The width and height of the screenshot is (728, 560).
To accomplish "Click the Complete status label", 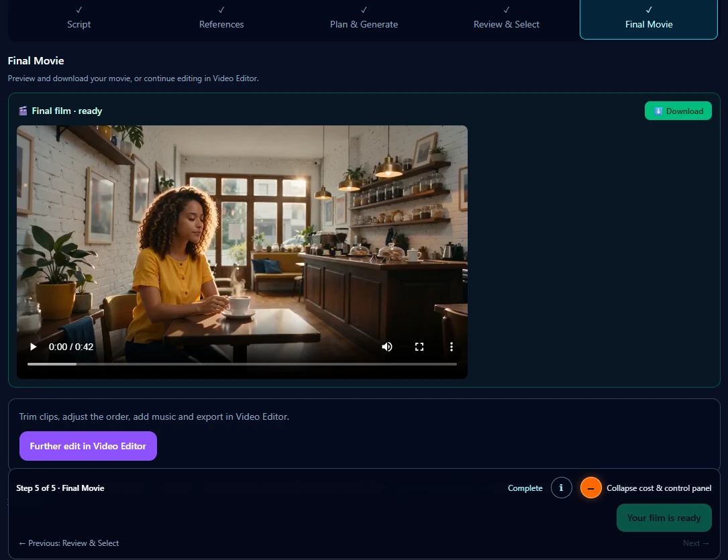I will pos(525,488).
